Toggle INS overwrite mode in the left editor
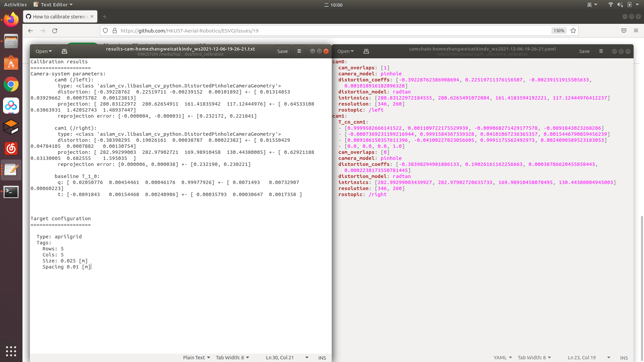644x362 pixels. pyautogui.click(x=321, y=358)
